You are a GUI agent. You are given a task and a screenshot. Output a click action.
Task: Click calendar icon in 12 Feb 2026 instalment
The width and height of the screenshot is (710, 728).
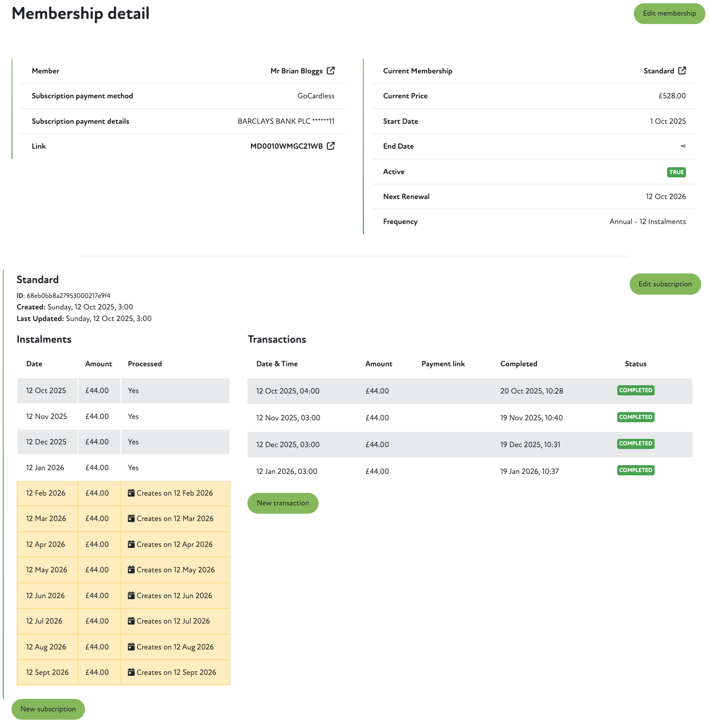[x=131, y=493]
